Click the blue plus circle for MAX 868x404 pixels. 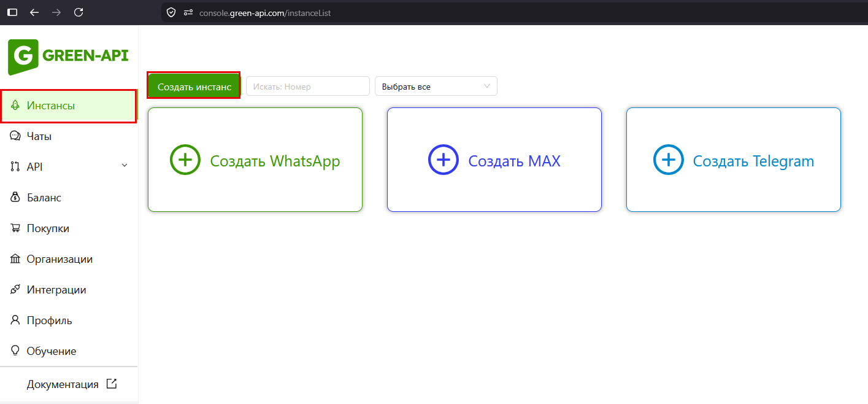[x=444, y=160]
